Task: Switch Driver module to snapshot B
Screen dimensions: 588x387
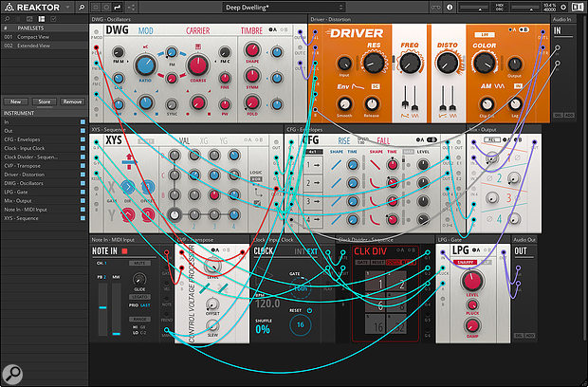Action: pos(524,29)
